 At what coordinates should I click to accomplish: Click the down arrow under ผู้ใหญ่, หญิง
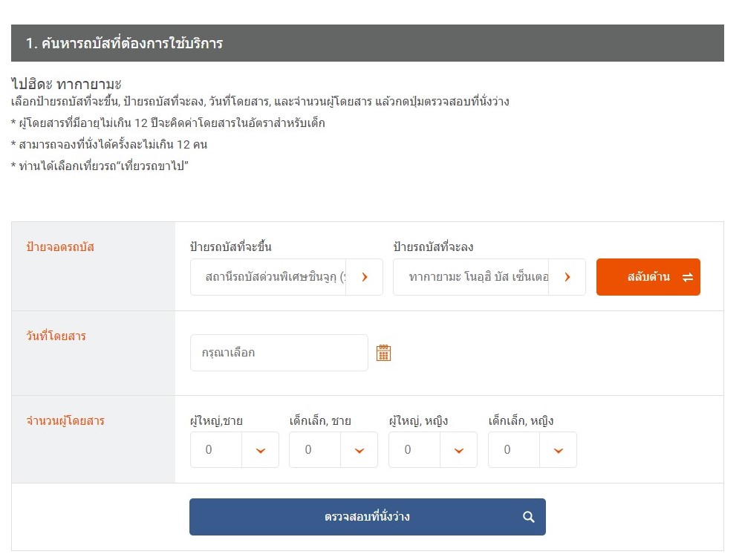459,450
